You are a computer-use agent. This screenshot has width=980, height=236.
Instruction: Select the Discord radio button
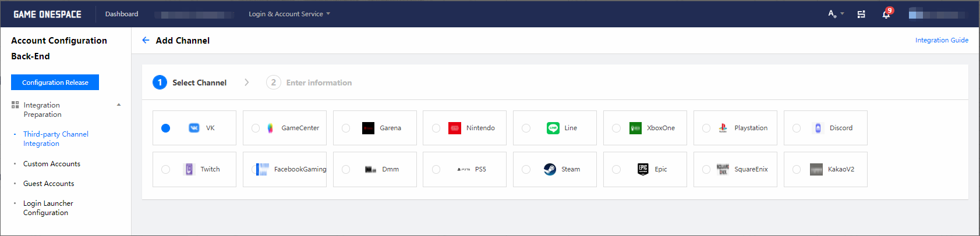797,128
